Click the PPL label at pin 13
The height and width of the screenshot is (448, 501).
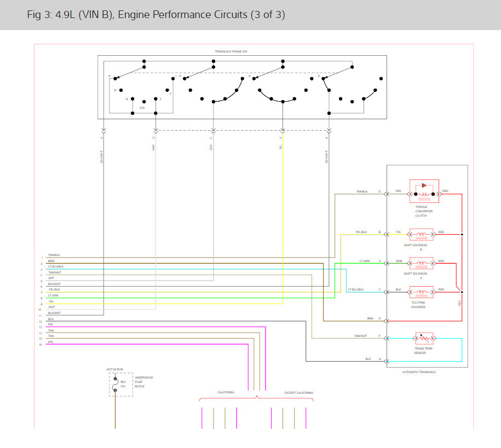coord(51,324)
